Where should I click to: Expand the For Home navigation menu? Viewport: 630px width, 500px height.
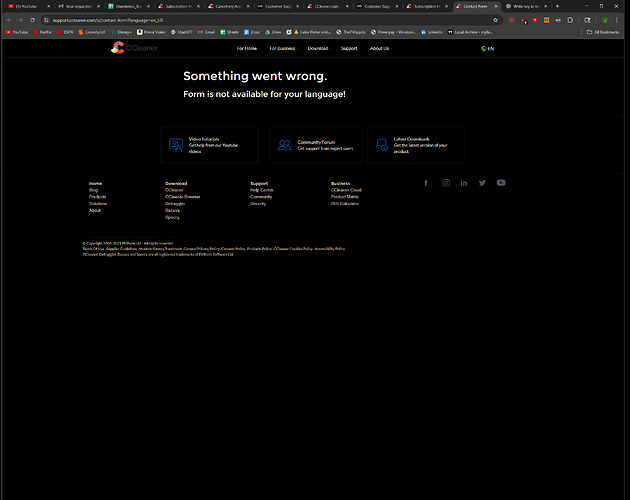click(x=247, y=48)
